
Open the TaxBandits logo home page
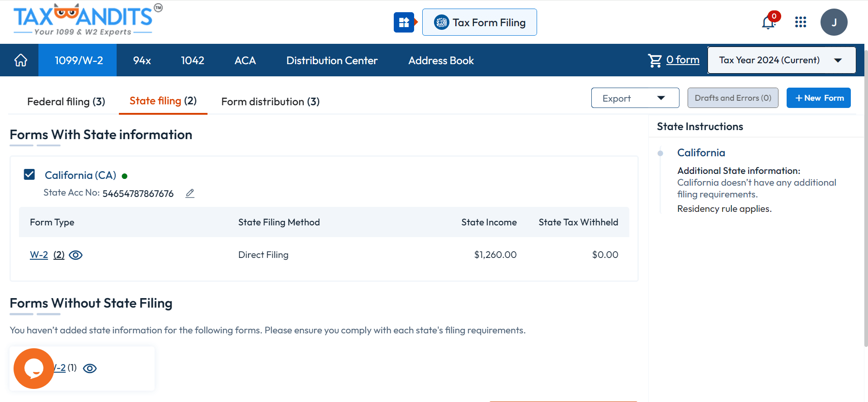click(88, 20)
